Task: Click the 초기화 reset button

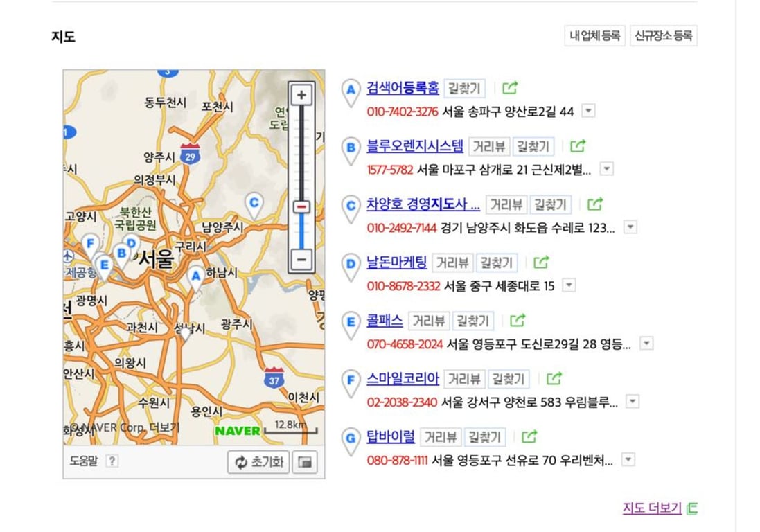Action: pos(259,462)
